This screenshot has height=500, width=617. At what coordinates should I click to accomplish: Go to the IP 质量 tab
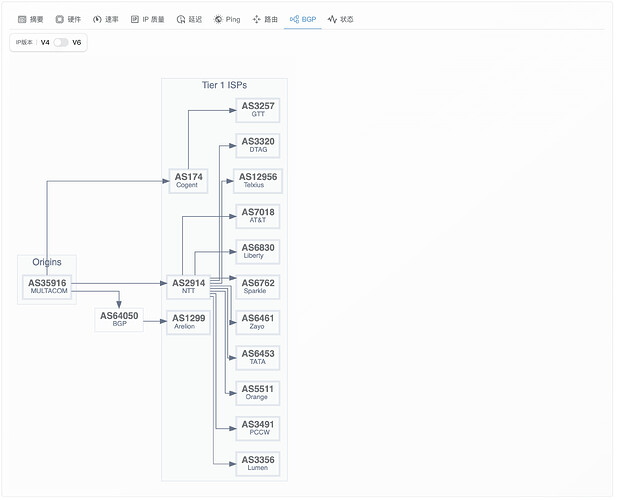(x=148, y=19)
